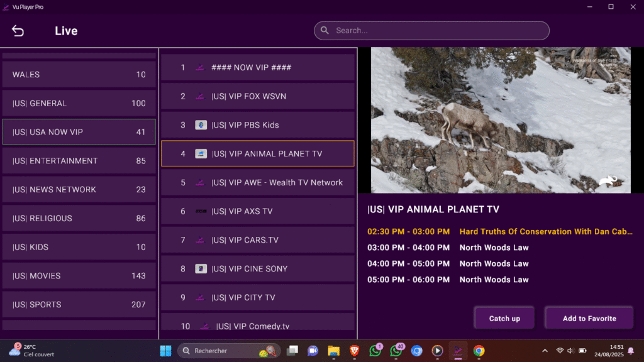Image resolution: width=644 pixels, height=362 pixels.
Task: Open the blue circular browser taskbar icon
Action: tap(417, 351)
